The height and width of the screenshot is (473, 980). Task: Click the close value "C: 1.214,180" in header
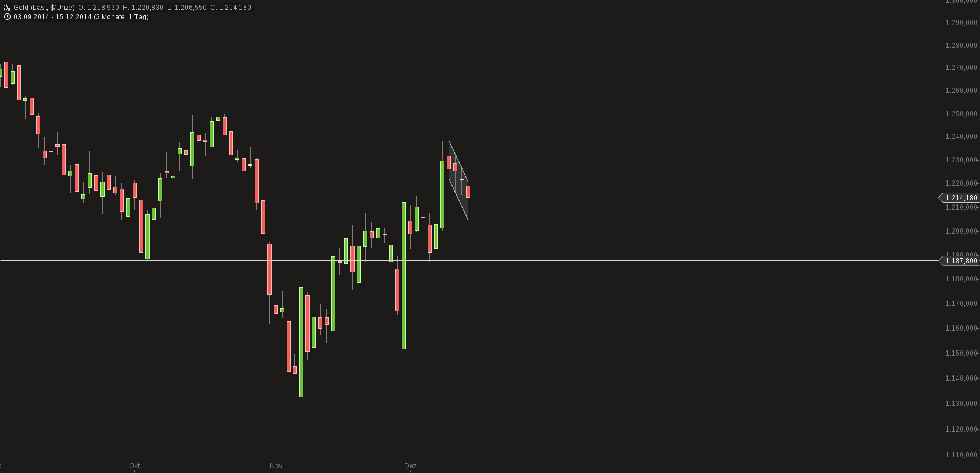230,8
